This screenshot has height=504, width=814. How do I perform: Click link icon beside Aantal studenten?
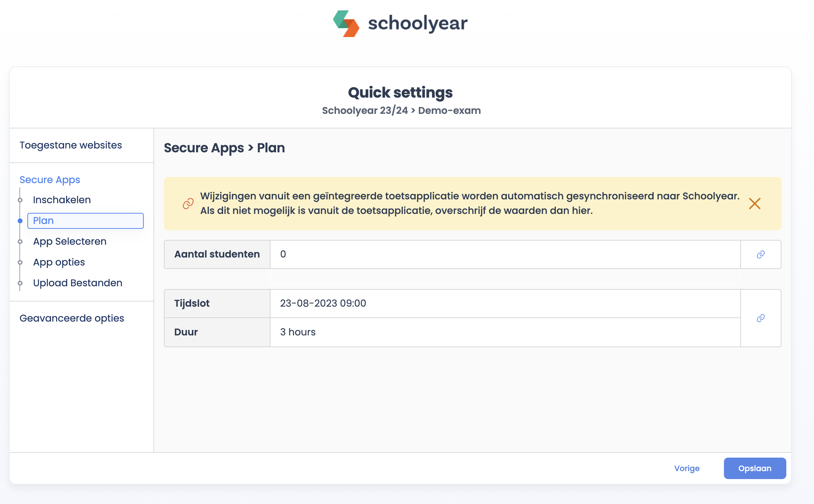click(761, 254)
